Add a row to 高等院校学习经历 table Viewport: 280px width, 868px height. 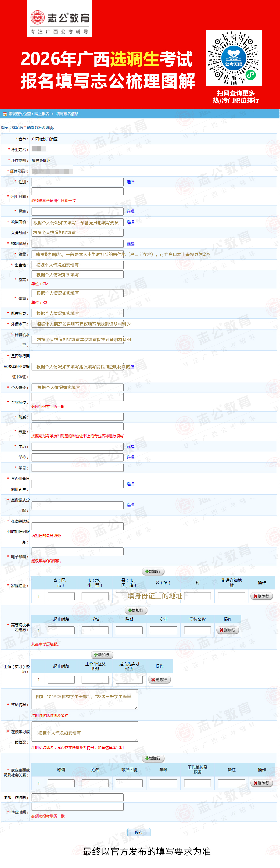click(x=136, y=611)
